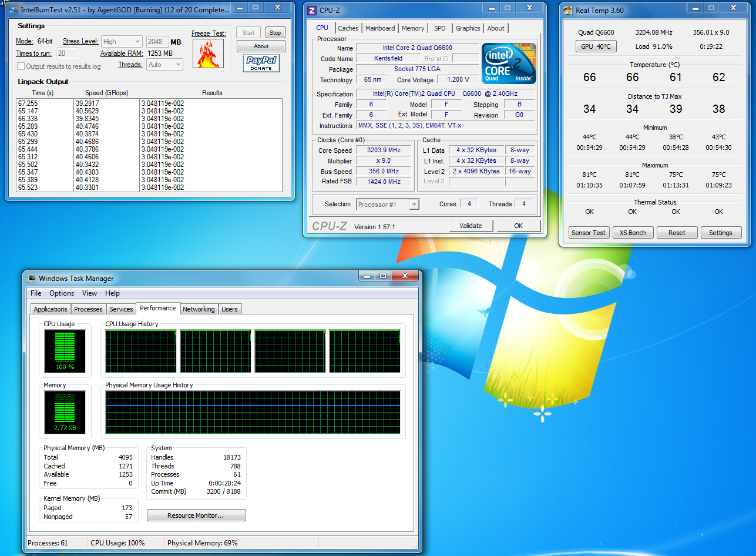Click the Physical Memory: 69% status bar entry
The image size is (756, 556).
pos(203,543)
